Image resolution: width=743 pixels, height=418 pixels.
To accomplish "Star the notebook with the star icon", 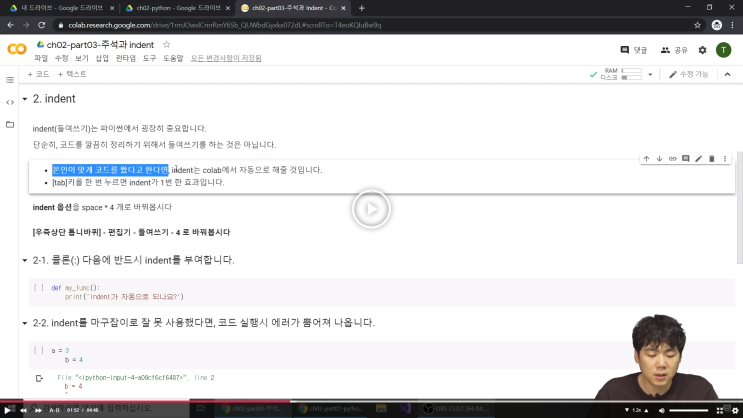I will click(x=166, y=45).
